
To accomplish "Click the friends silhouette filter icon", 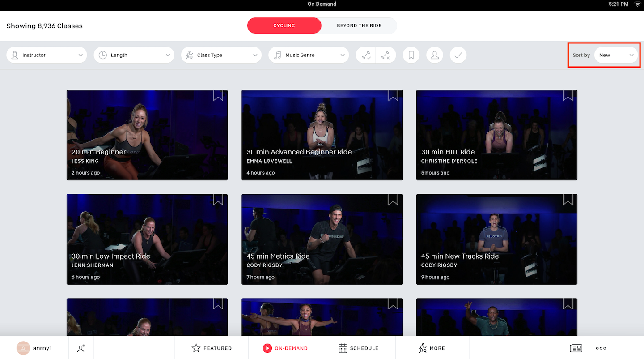I will point(434,55).
